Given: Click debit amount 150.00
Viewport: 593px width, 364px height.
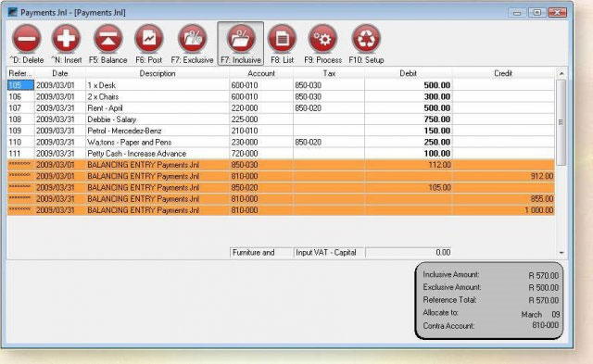Looking at the screenshot, I should (x=436, y=131).
